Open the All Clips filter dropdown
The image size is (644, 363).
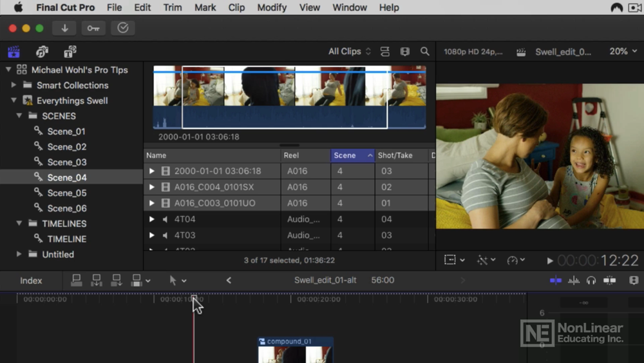click(350, 52)
